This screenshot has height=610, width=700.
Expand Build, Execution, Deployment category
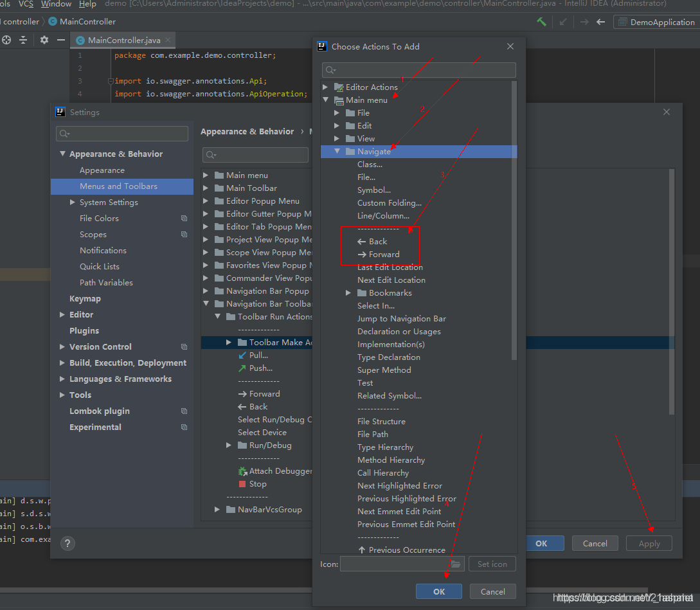(62, 363)
